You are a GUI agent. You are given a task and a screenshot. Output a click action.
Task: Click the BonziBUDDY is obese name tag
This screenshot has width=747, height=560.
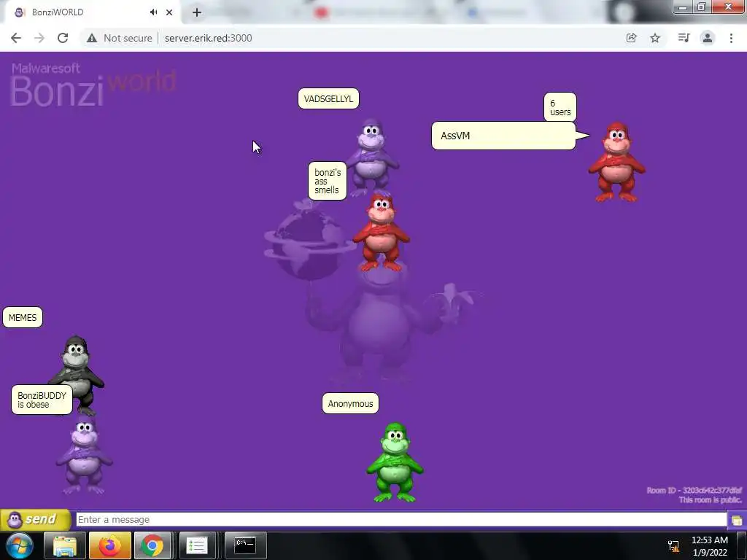(x=42, y=400)
